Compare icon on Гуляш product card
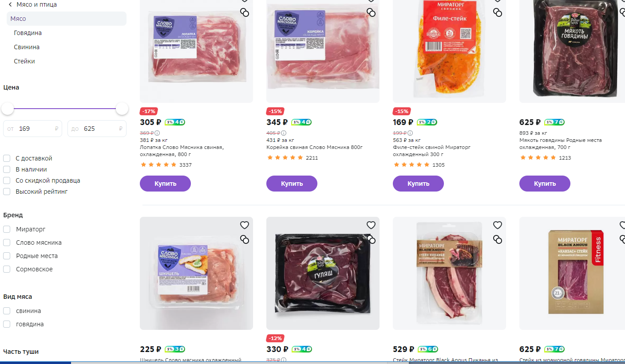625x364 pixels. pos(371,239)
